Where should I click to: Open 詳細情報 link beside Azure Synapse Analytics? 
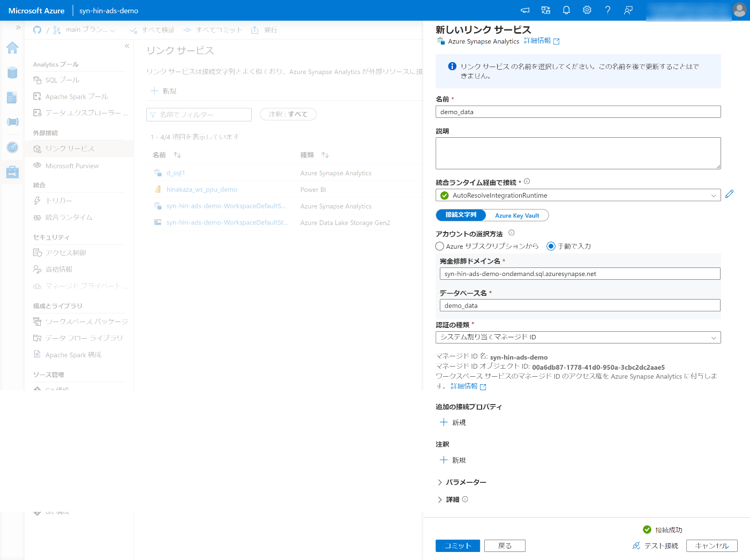tap(542, 41)
